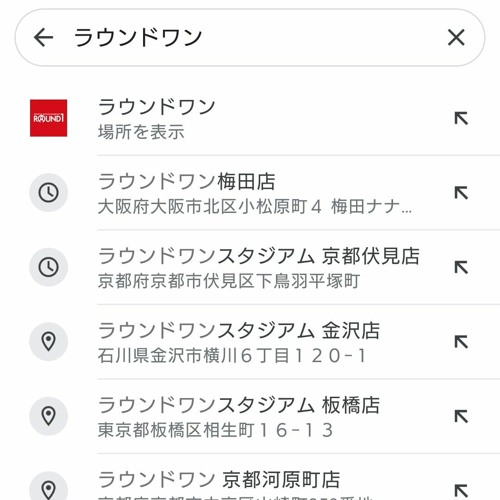Open the red ROUND1 logo thumbnail
This screenshot has width=500, height=500.
(49, 118)
